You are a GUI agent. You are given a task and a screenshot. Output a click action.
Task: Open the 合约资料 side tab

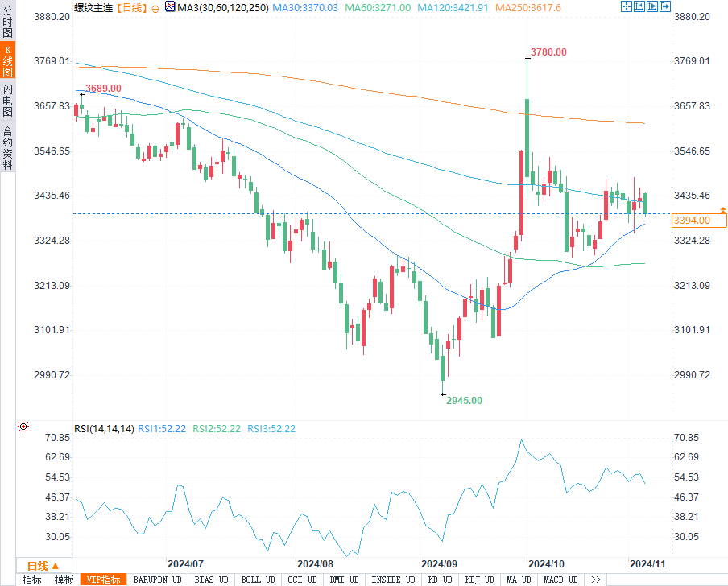tap(7, 148)
